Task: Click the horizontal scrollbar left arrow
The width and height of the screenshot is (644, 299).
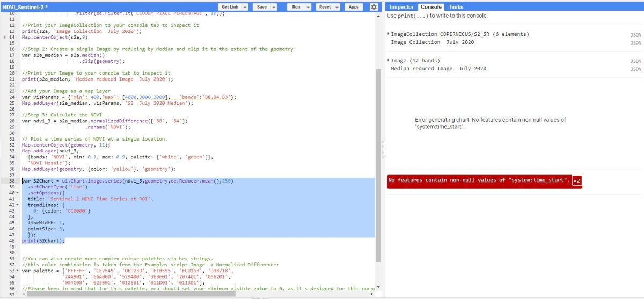Action: [x=23, y=294]
